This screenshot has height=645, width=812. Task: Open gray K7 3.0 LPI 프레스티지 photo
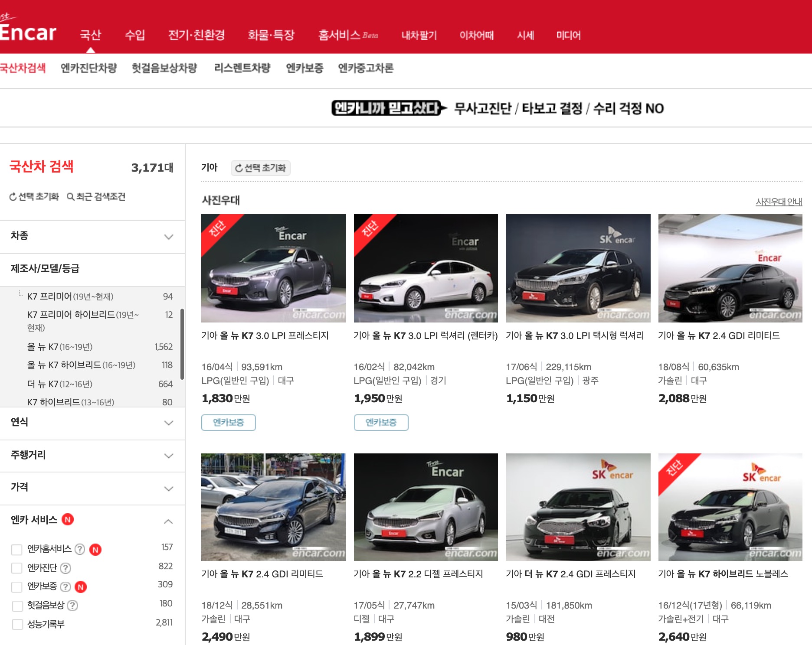click(x=274, y=268)
